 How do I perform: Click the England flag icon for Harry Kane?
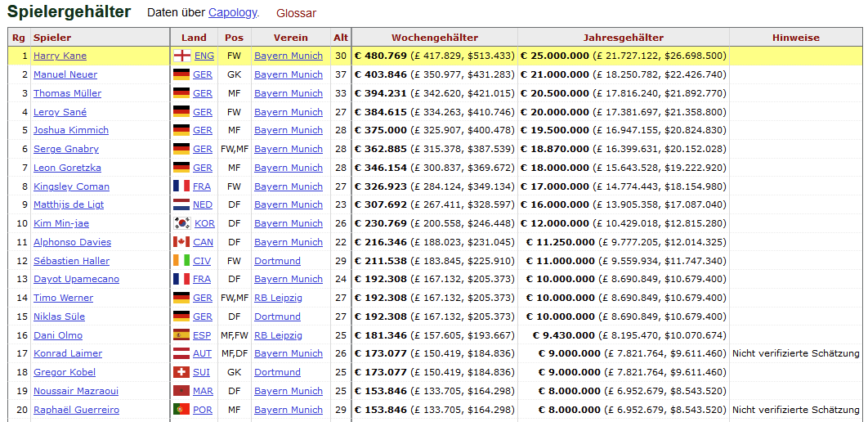click(181, 56)
